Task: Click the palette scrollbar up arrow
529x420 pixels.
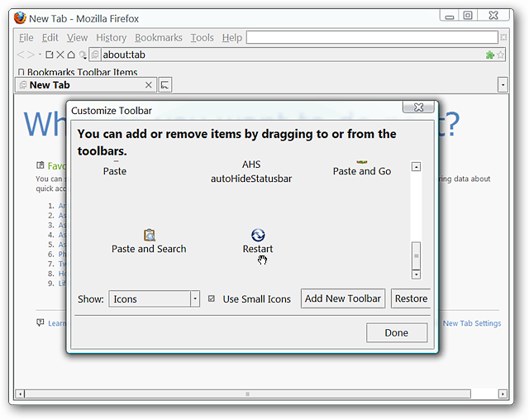Action: (416, 167)
